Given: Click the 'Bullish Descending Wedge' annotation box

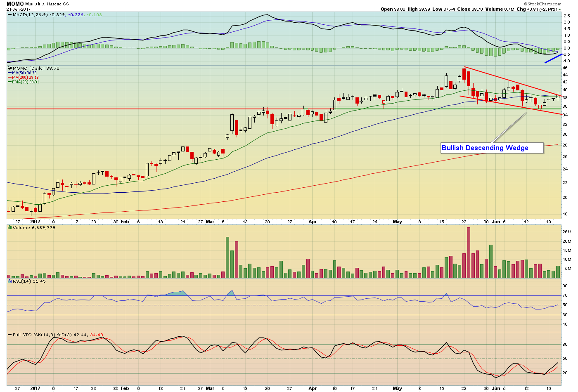Looking at the screenshot, I should 492,148.
